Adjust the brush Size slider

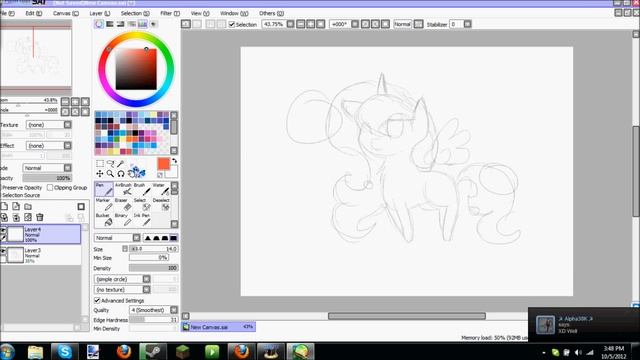(153, 249)
